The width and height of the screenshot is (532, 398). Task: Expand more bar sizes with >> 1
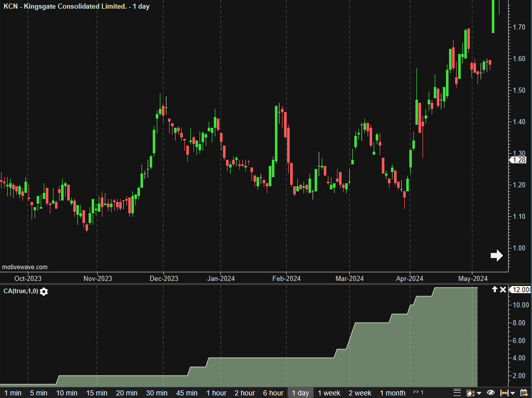point(418,392)
